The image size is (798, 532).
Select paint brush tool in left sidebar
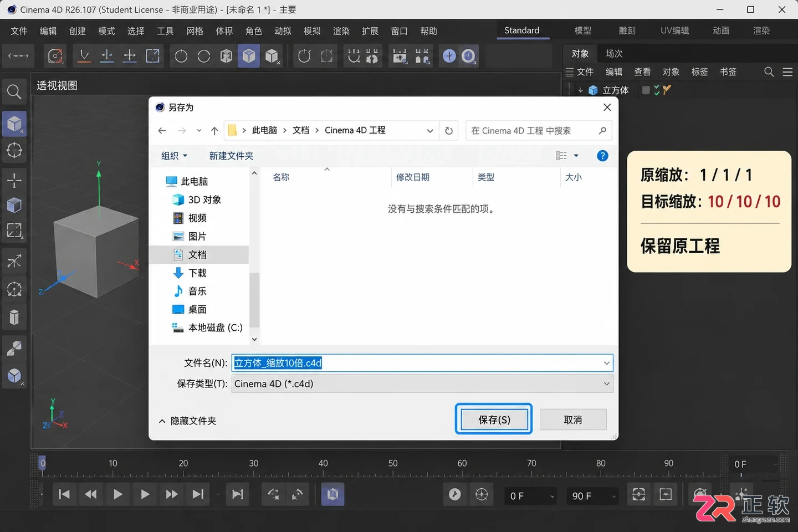pyautogui.click(x=14, y=348)
